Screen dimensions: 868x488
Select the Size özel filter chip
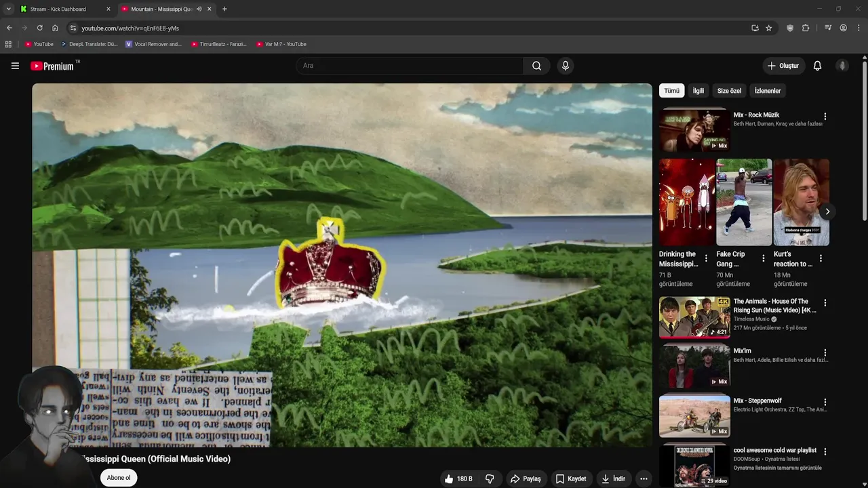(x=729, y=91)
